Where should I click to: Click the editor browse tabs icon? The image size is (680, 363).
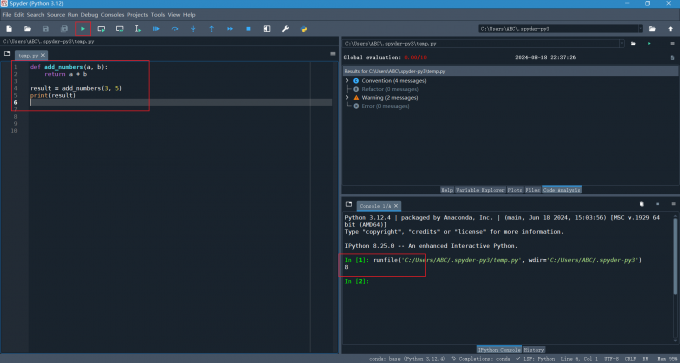7,54
